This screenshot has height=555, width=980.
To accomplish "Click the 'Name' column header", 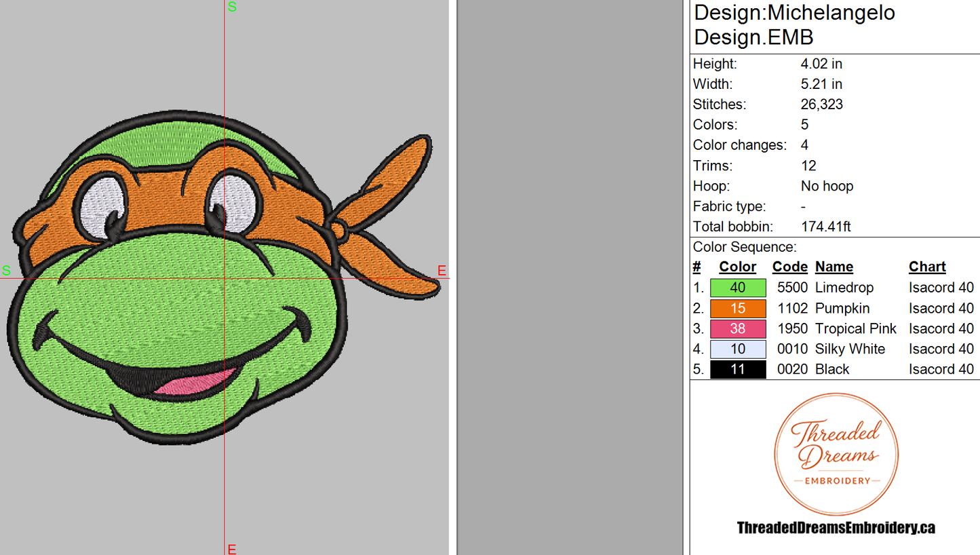I will pyautogui.click(x=834, y=267).
